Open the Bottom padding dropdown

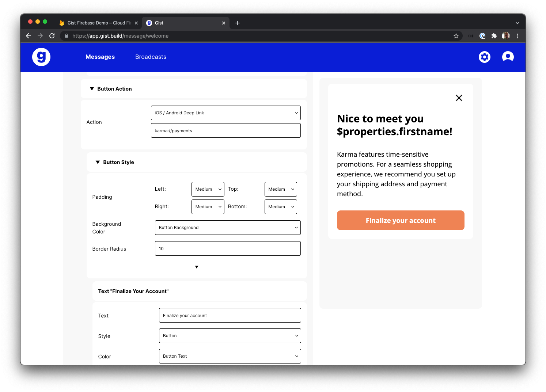[x=281, y=207]
